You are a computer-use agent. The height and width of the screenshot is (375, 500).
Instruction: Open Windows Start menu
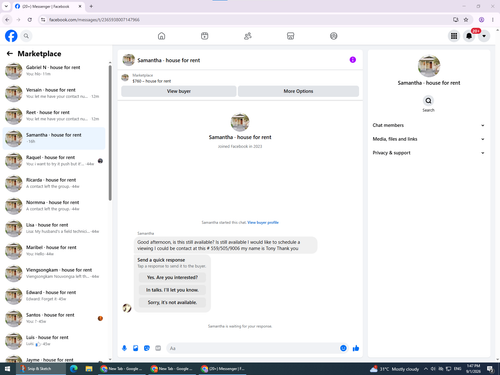[x=7, y=369]
